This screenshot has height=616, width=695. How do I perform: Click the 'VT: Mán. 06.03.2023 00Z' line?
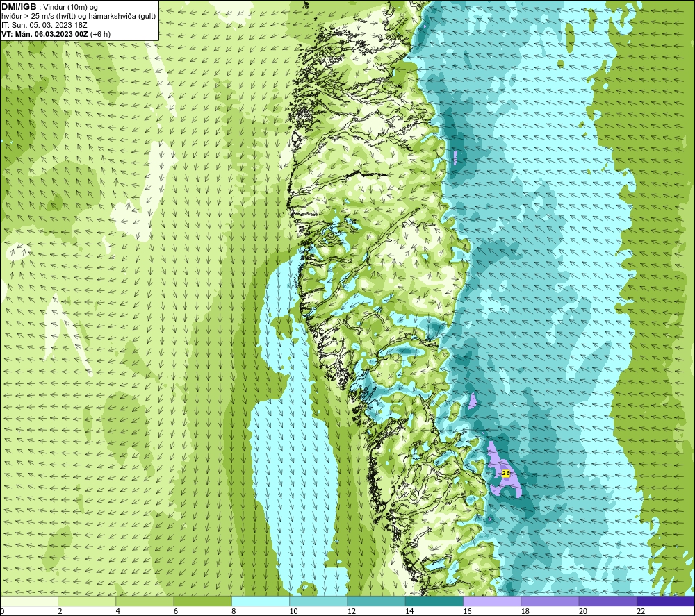pos(56,34)
